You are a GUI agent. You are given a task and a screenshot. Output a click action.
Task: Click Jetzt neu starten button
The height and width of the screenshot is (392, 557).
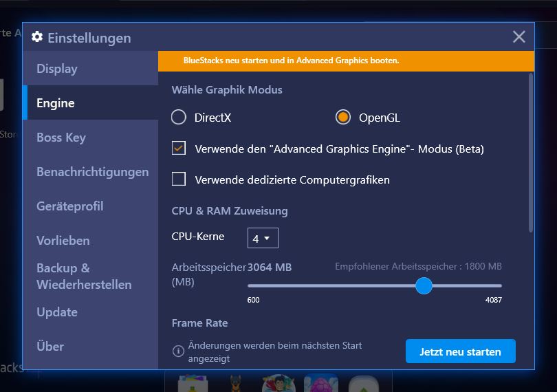(x=460, y=351)
